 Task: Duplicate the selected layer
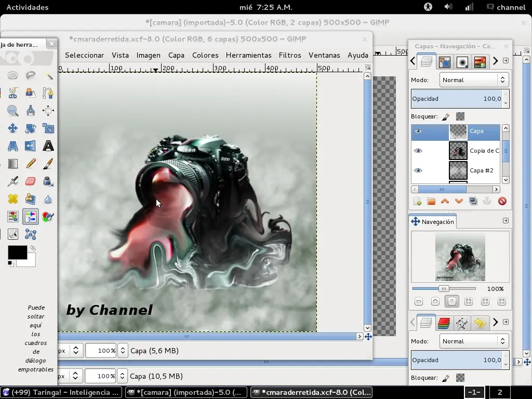(x=473, y=201)
